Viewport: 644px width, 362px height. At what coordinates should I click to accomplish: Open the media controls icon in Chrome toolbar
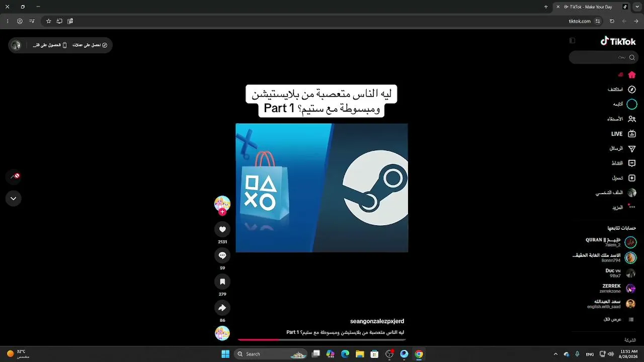coord(32,21)
